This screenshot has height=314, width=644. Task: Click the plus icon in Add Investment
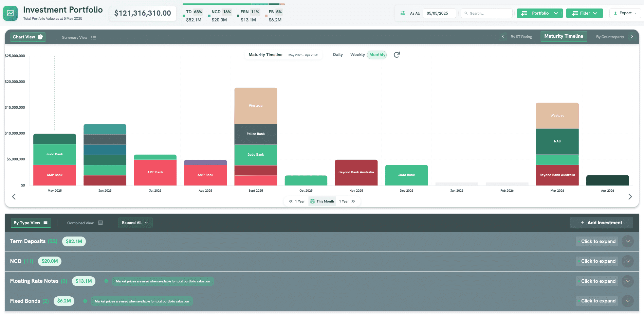point(583,223)
